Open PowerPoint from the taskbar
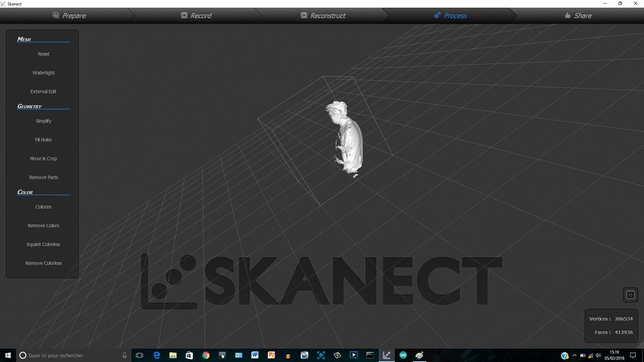 271,356
